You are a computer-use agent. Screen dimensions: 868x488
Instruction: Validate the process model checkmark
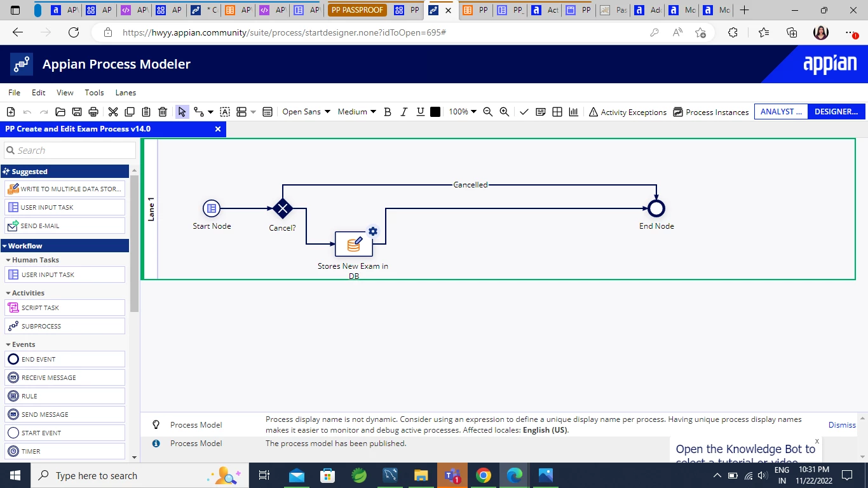[524, 112]
